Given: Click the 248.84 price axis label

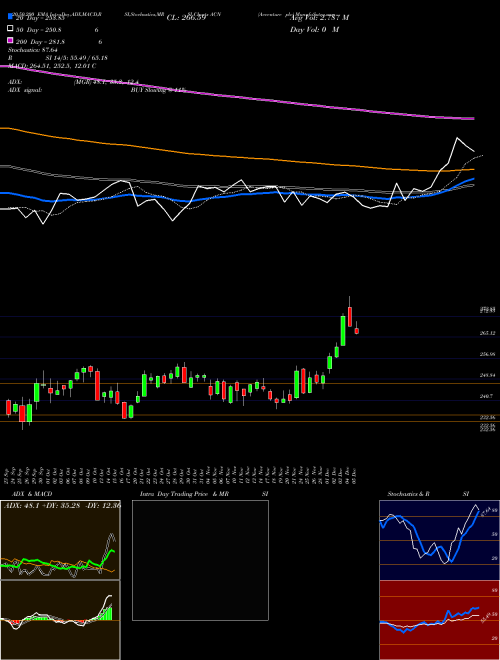Looking at the screenshot, I should [x=487, y=375].
